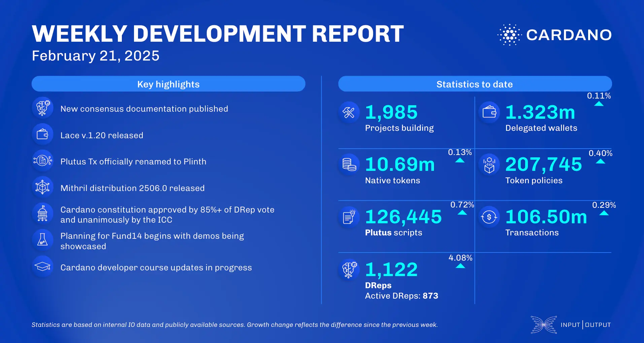Click the Fund14 flask icon

point(43,240)
